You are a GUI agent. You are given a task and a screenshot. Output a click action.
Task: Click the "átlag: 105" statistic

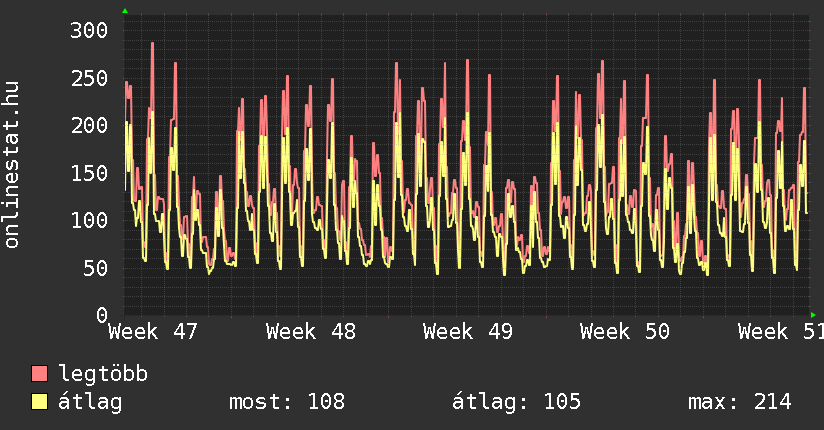point(516,402)
